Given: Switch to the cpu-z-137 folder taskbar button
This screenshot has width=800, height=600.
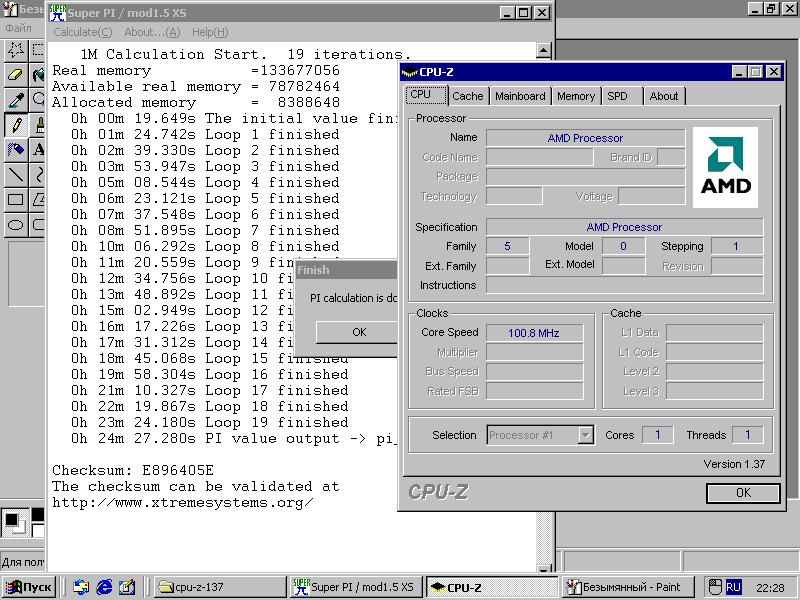Looking at the screenshot, I should (220, 587).
